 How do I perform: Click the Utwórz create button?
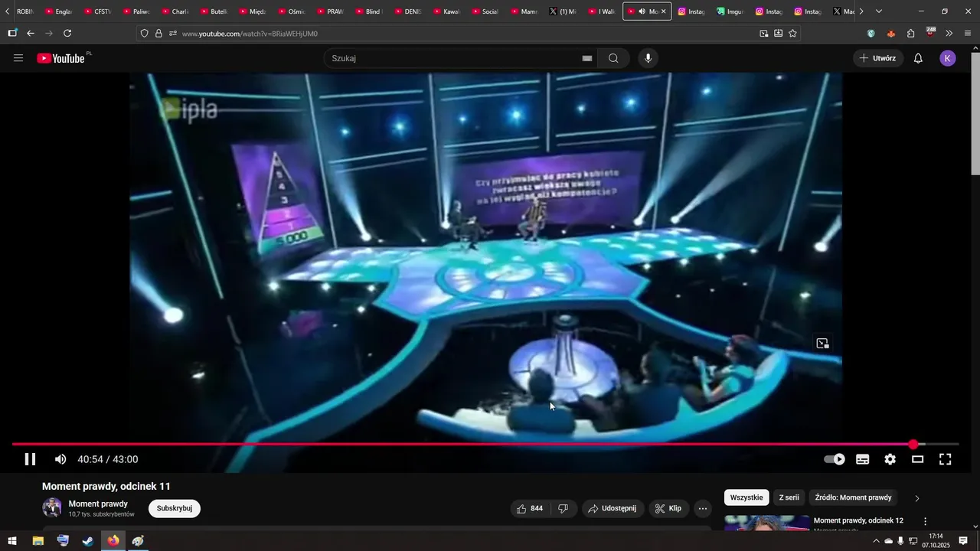pos(878,58)
